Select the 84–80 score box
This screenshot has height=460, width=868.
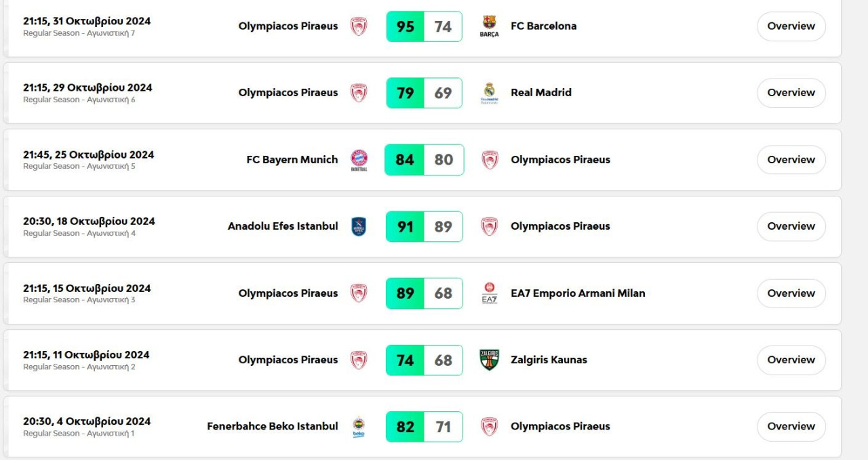point(424,160)
